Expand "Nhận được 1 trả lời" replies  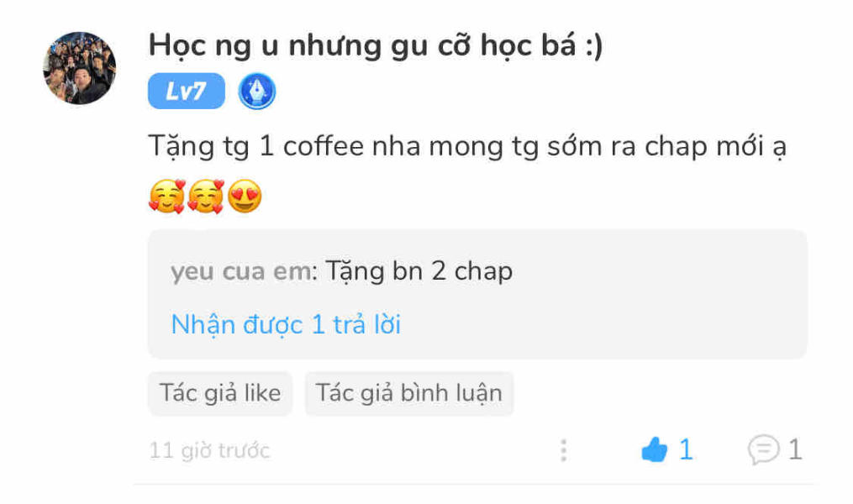(286, 324)
